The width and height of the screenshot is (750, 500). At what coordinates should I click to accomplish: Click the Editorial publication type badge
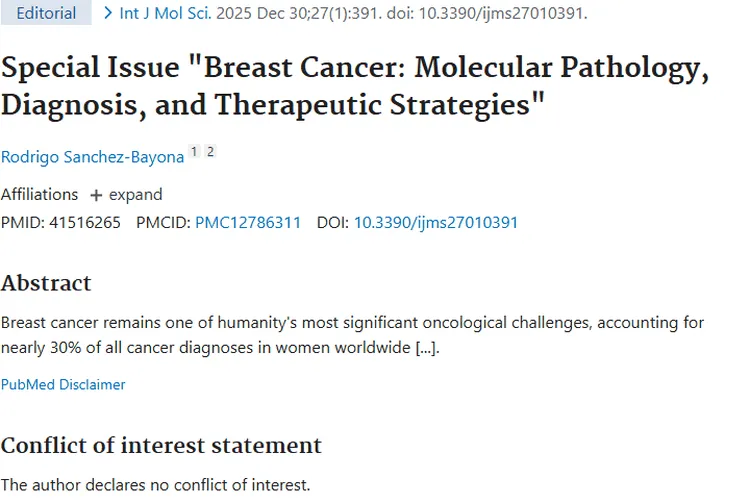47,13
